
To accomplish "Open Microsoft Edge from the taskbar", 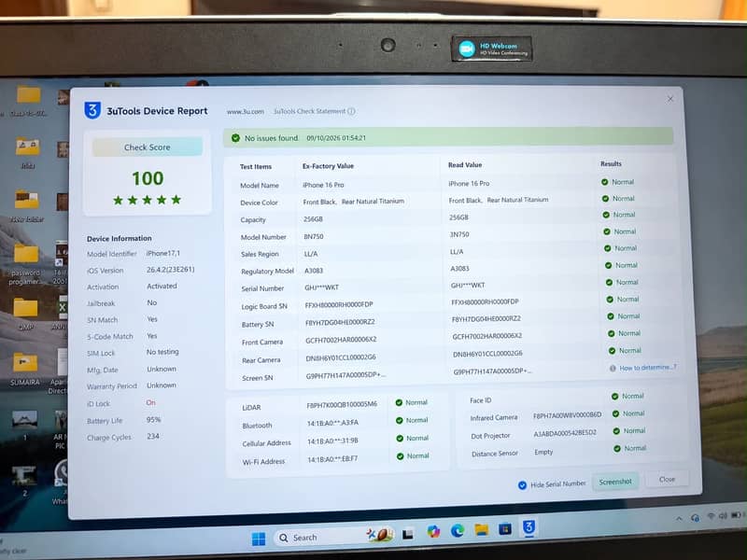I will [458, 530].
